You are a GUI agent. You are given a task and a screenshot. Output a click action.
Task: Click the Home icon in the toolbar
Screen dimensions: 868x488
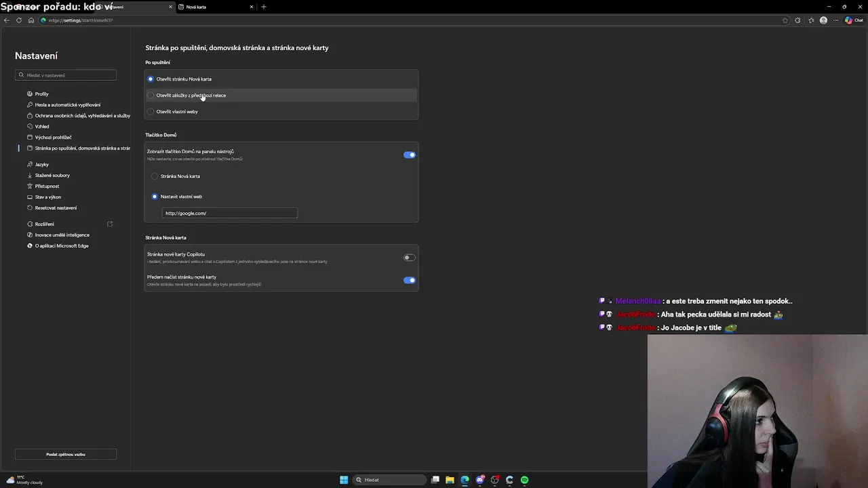click(31, 20)
